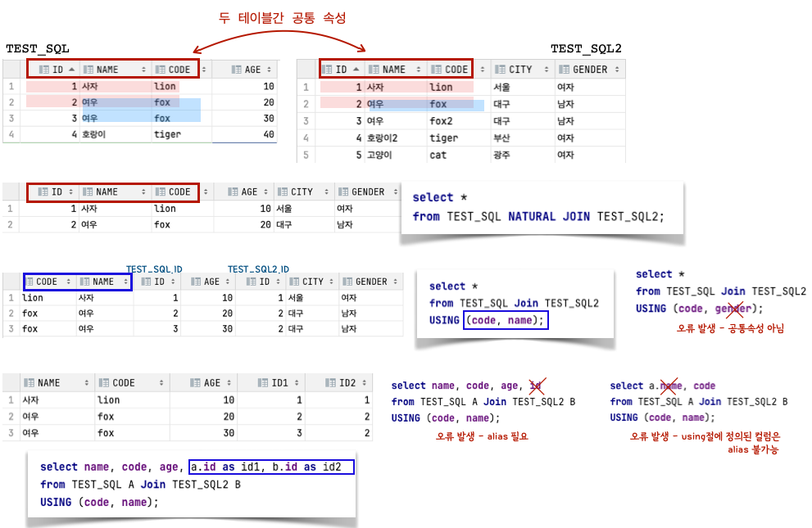Screen dimensions: 812x528
Task: Click the ID2 column icon
Action: (331, 382)
